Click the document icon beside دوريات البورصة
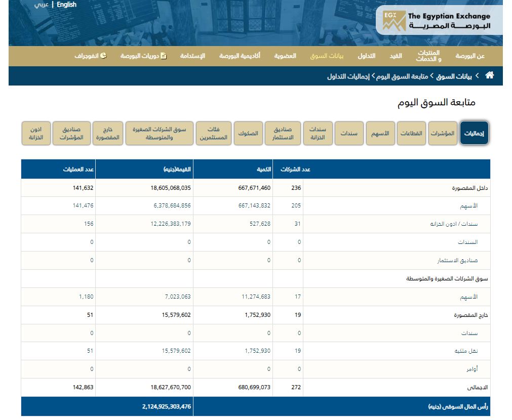 pos(163,56)
